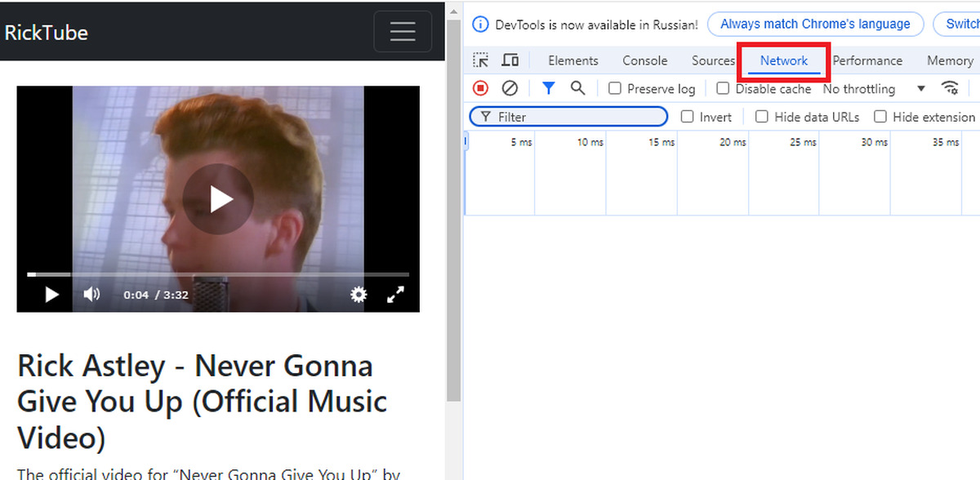This screenshot has height=480, width=980.
Task: Stop recording network log
Action: tap(481, 88)
